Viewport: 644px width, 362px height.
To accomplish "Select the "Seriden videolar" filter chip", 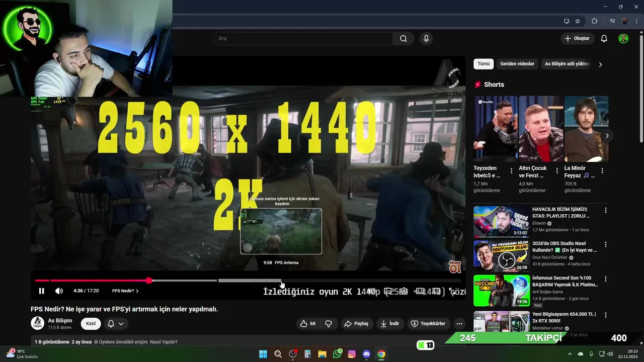I will (517, 64).
